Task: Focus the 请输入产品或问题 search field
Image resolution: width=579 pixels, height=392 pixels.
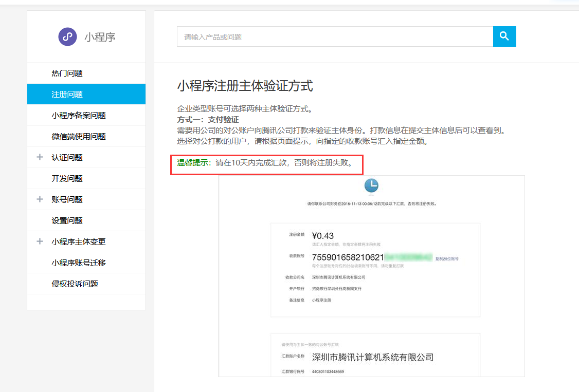Action: coord(335,36)
